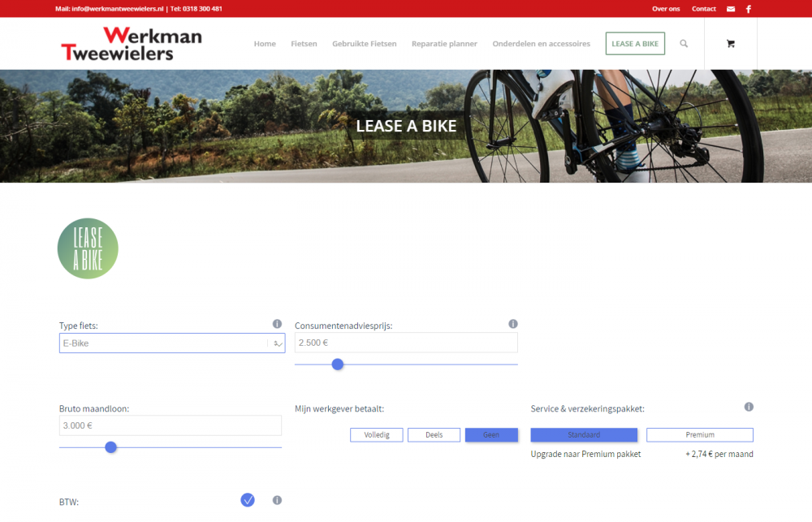The height and width of the screenshot is (522, 812).
Task: Click the Werkman Tweewielers logo
Action: point(132,44)
